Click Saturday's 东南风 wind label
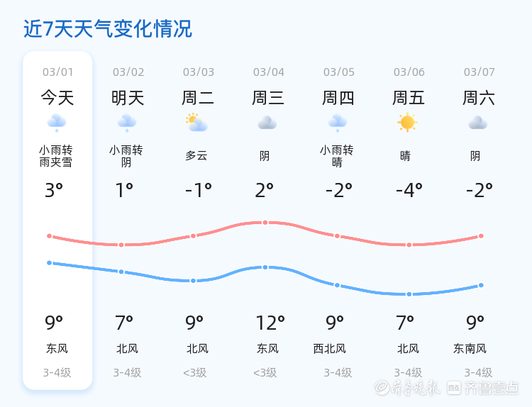This screenshot has height=407, width=532. coord(470,349)
